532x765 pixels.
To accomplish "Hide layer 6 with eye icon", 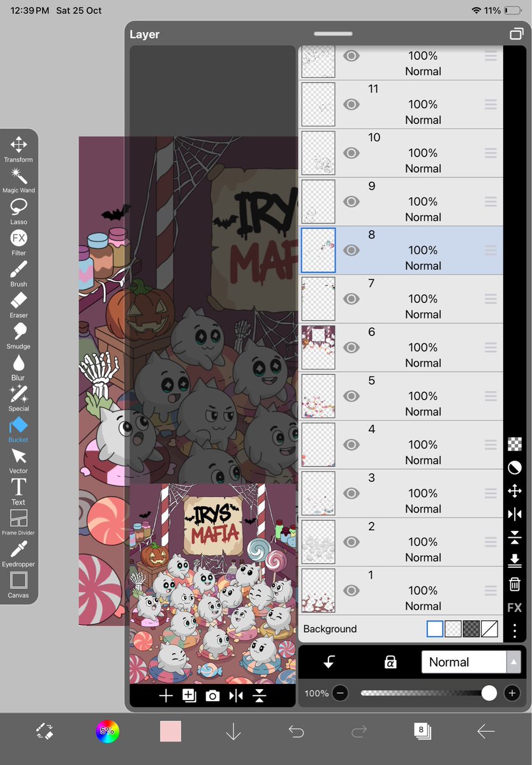I will [351, 347].
